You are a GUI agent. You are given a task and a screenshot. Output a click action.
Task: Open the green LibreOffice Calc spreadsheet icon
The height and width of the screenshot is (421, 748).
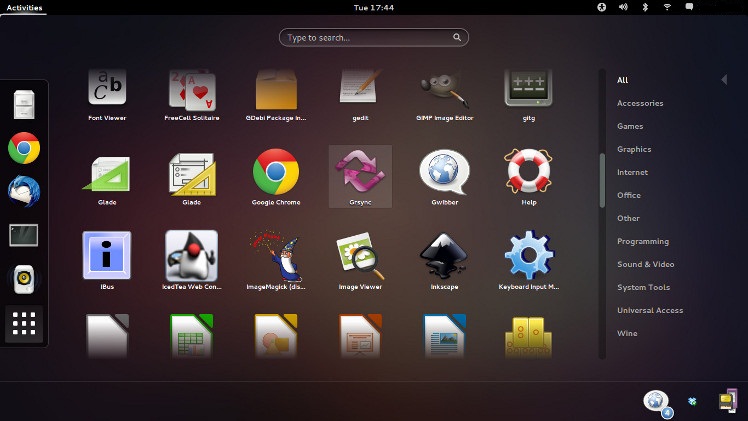[192, 336]
